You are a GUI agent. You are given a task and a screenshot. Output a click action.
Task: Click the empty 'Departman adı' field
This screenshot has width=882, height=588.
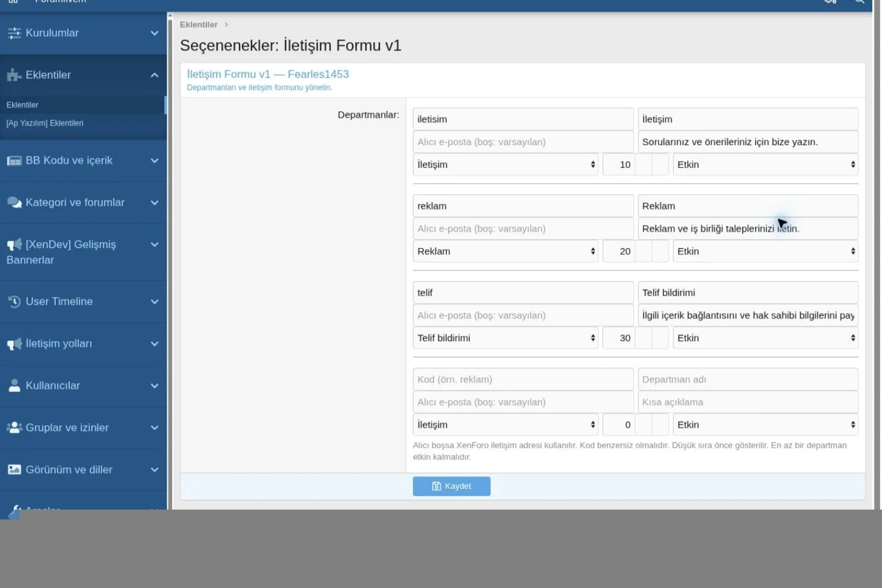pyautogui.click(x=748, y=379)
